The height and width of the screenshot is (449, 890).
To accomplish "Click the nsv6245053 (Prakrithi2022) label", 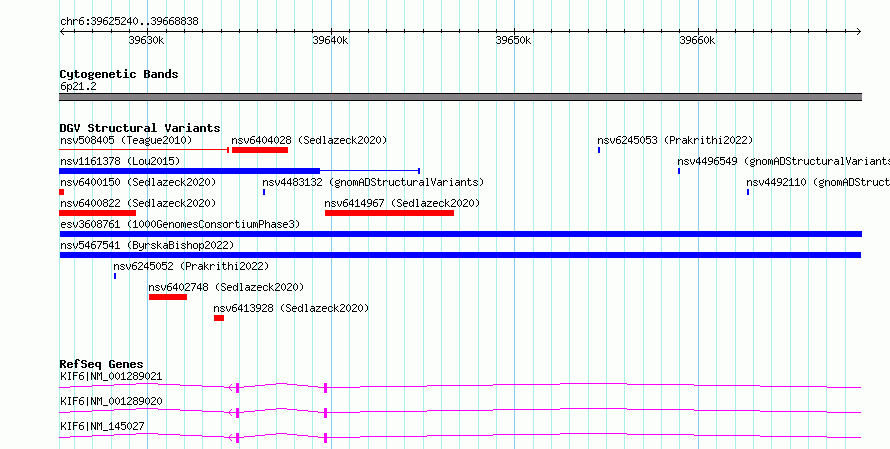I will (x=675, y=140).
